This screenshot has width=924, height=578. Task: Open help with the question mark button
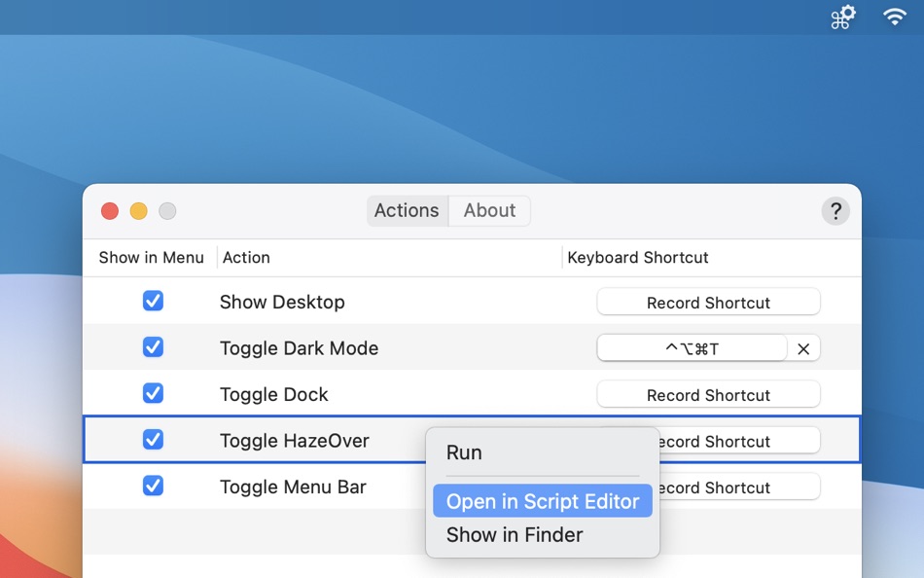pos(835,211)
